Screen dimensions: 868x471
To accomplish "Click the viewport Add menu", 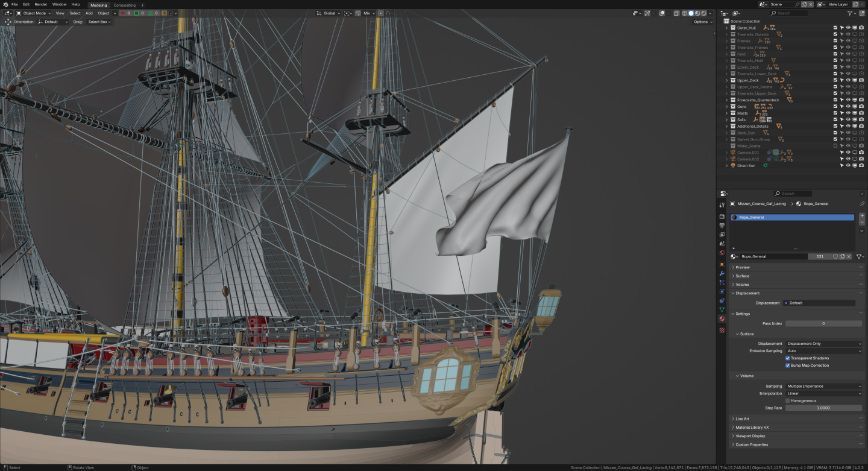I will point(89,13).
